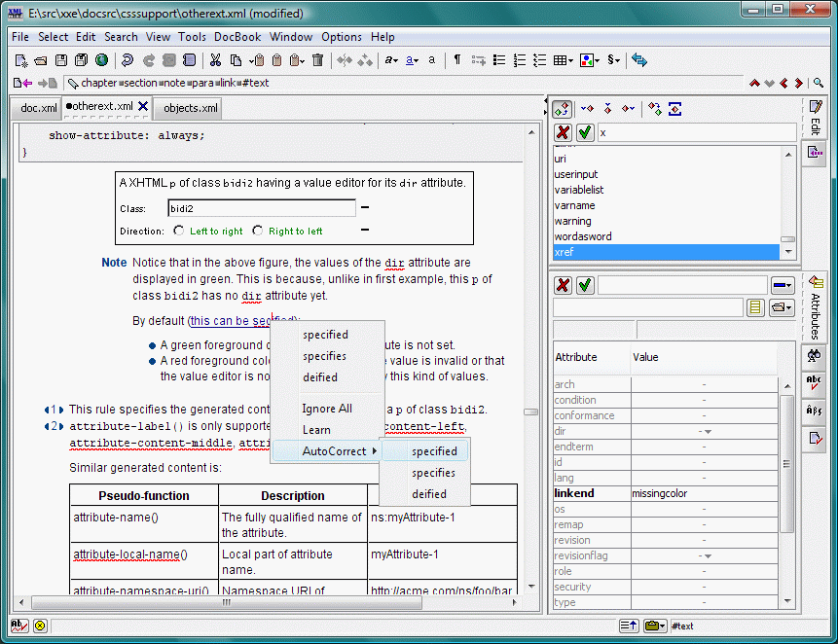Select the 'Right to left' radio button

click(x=257, y=232)
